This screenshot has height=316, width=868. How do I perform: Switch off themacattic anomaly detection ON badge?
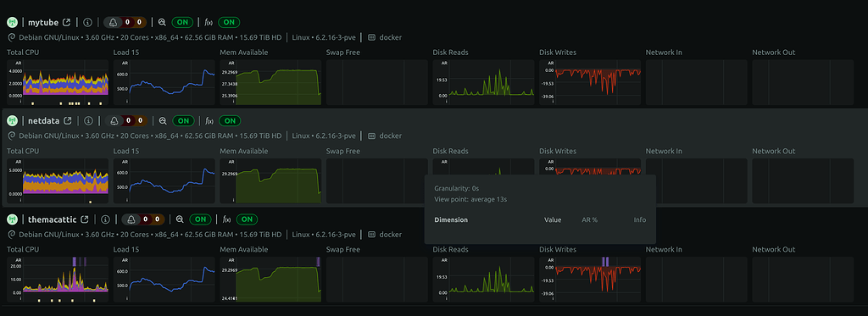click(200, 219)
